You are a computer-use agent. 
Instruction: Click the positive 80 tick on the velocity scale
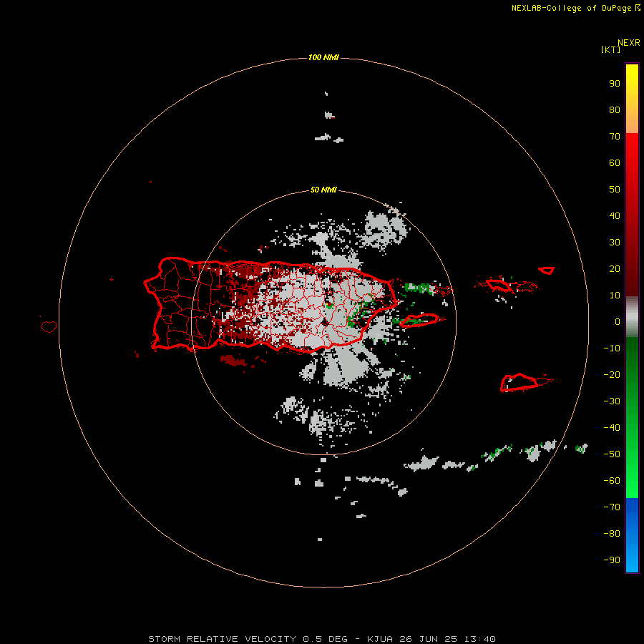[615, 110]
